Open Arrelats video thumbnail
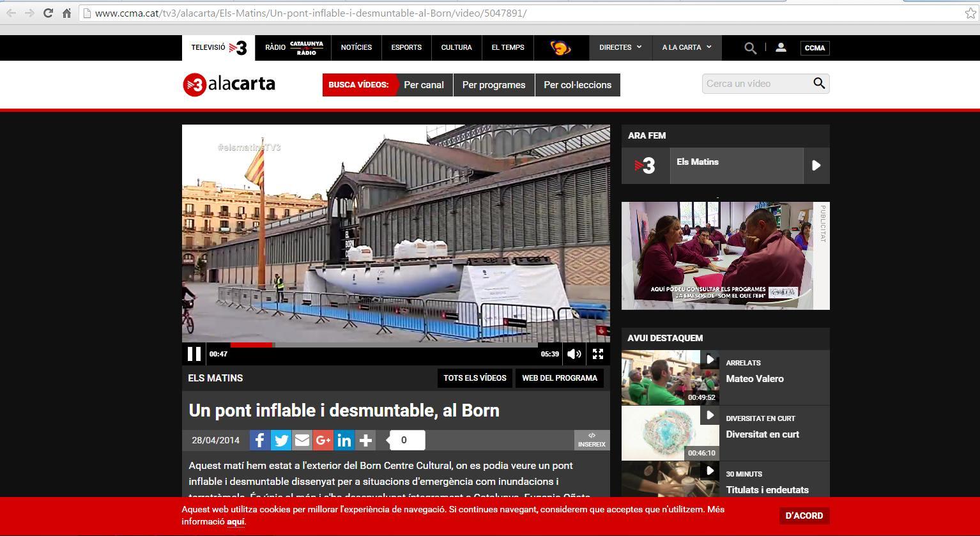980x536 pixels. (670, 378)
